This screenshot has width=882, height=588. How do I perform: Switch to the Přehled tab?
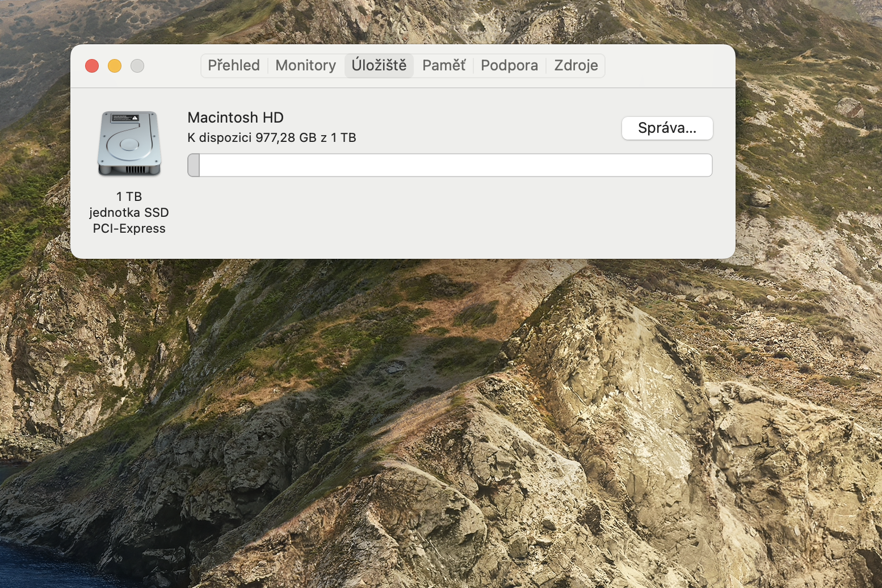[234, 65]
